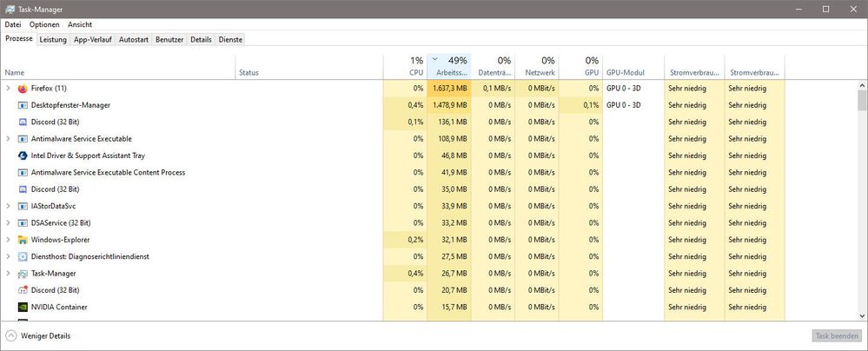Expand the Firefox (11) process group
This screenshot has height=351, width=868.
tap(8, 89)
